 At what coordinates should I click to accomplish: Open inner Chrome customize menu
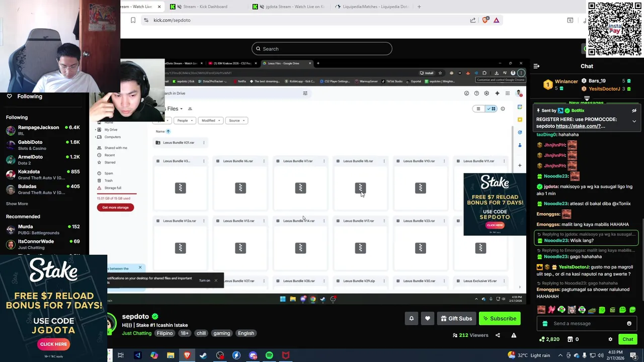pyautogui.click(x=521, y=73)
